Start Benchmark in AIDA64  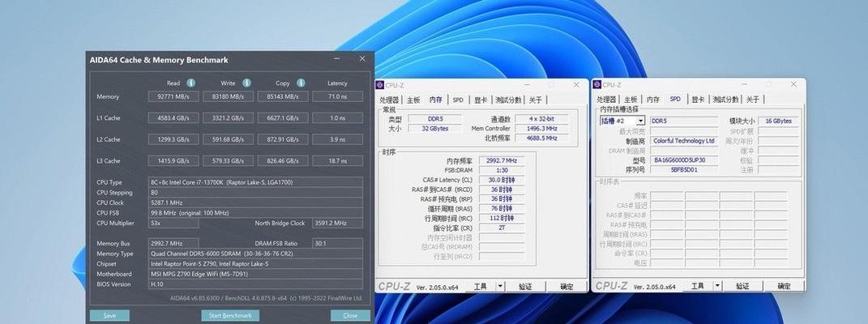229,316
